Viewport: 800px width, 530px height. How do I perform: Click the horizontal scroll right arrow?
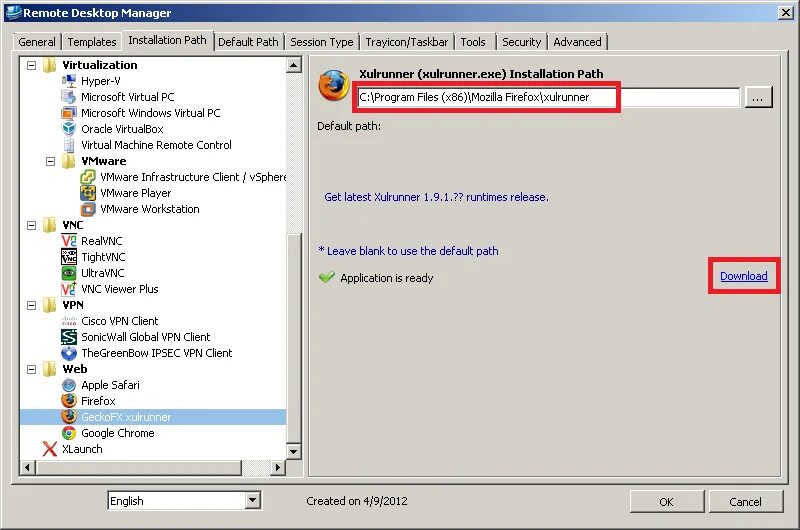pos(278,467)
